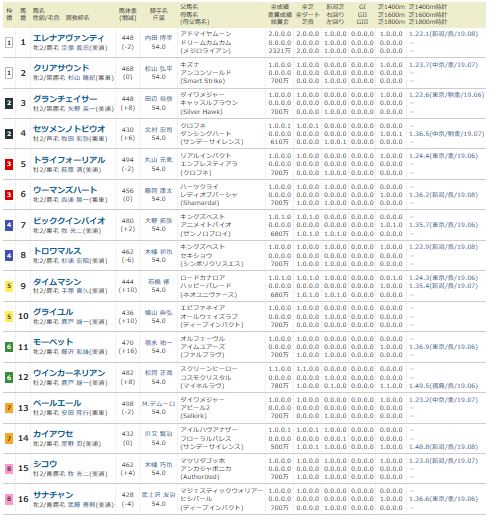Screen dimensions: 489x517
Task: Click horse name トライフォーリアル
Action: [69, 160]
